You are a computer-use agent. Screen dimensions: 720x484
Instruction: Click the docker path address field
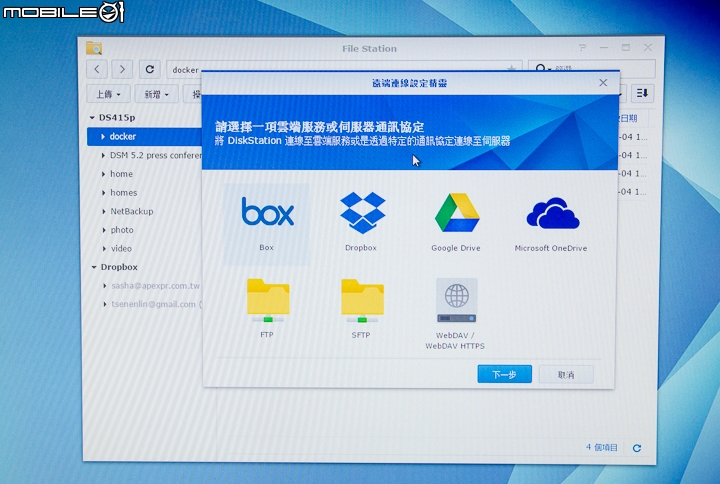(x=344, y=69)
